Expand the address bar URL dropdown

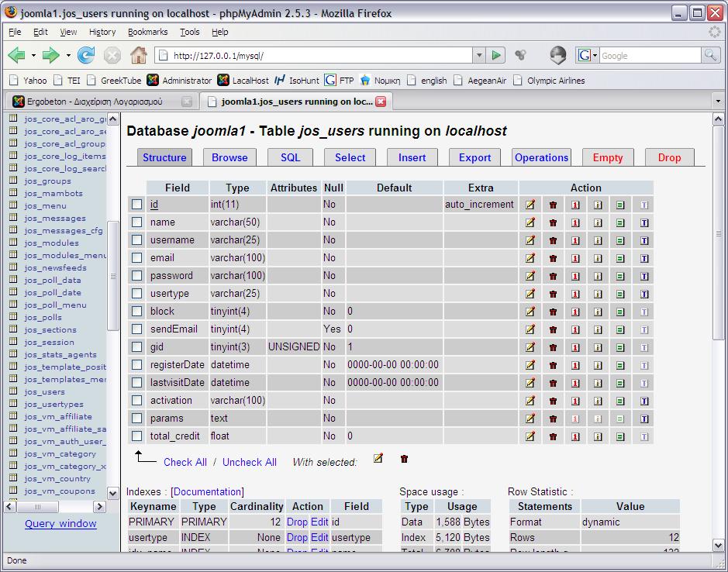click(479, 56)
